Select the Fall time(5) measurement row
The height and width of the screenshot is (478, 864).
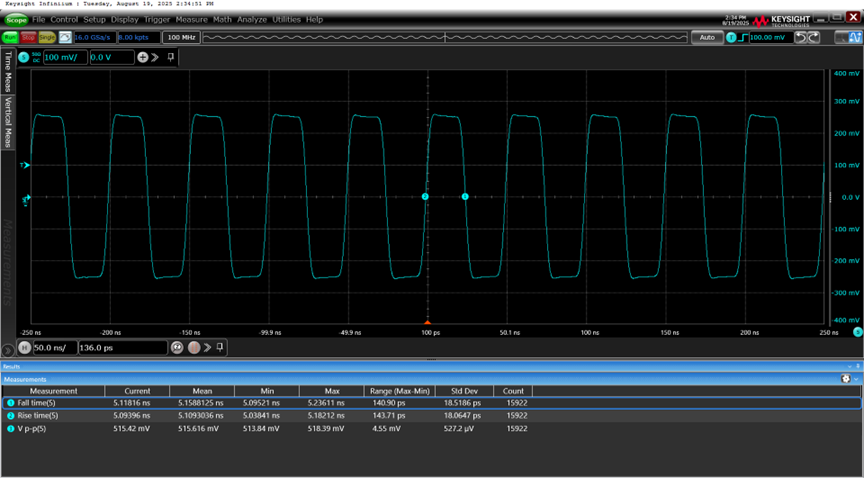(432, 403)
